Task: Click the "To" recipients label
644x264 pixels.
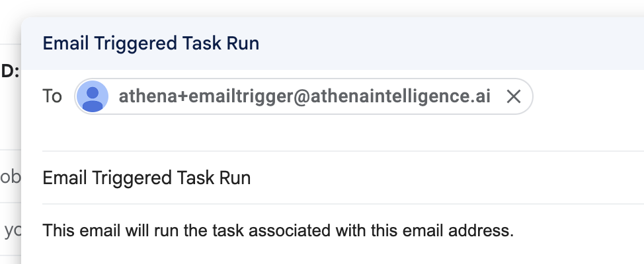Action: coord(52,96)
